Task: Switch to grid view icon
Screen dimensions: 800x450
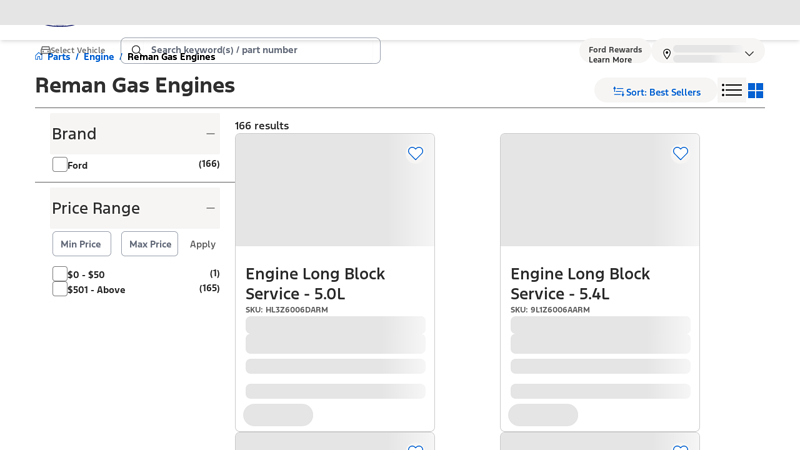Action: click(x=756, y=91)
